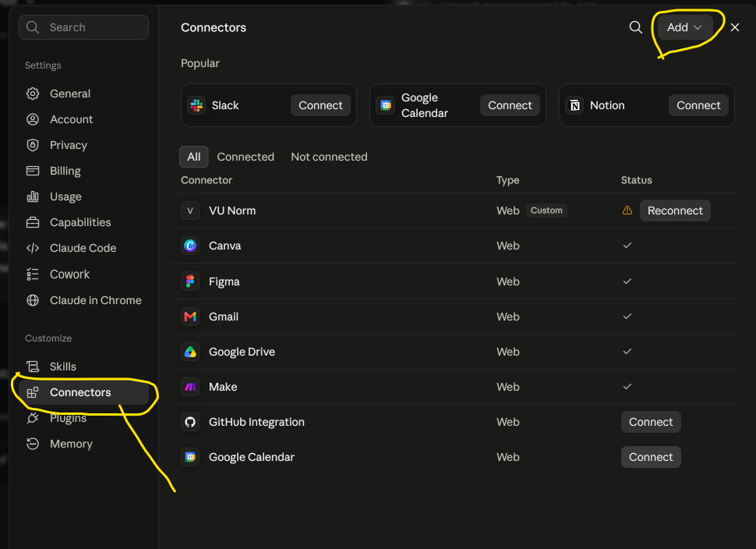Image resolution: width=756 pixels, height=549 pixels.
Task: Go to Privacy settings
Action: 83,145
